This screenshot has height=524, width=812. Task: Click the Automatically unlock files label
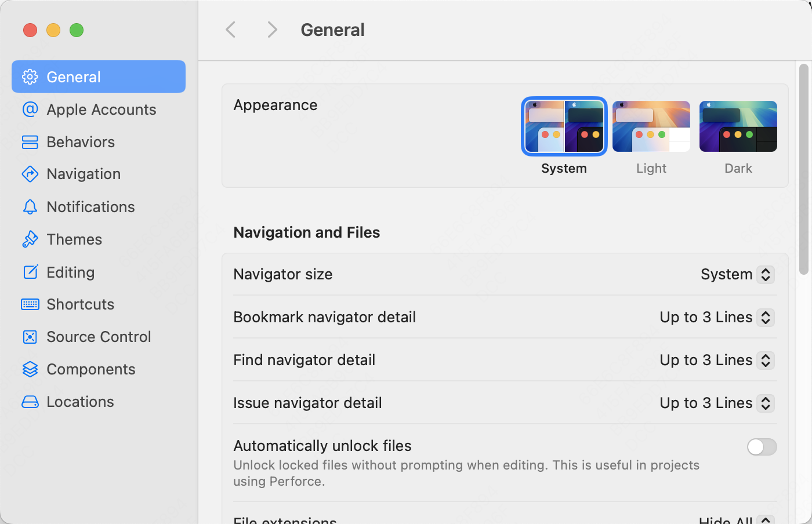322,446
